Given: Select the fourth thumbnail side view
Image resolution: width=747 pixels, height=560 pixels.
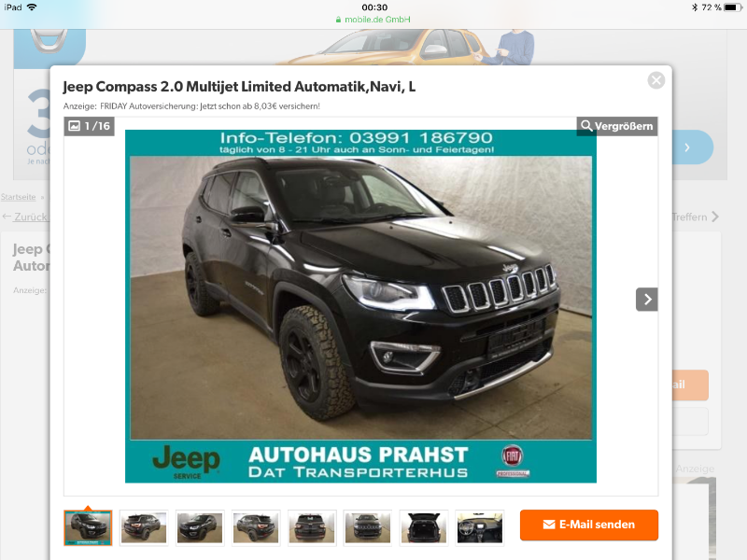Looking at the screenshot, I should pos(256,527).
